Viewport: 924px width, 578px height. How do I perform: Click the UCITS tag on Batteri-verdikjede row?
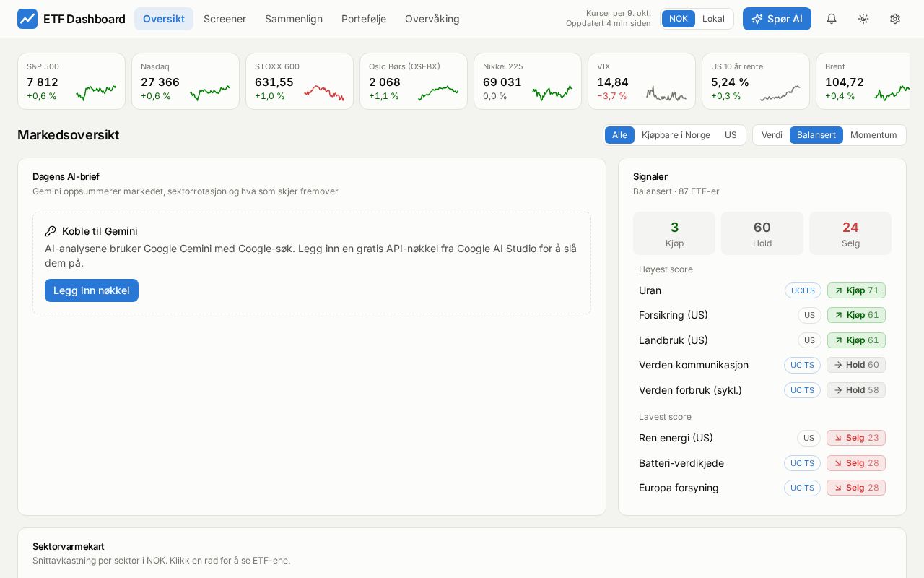(x=802, y=463)
